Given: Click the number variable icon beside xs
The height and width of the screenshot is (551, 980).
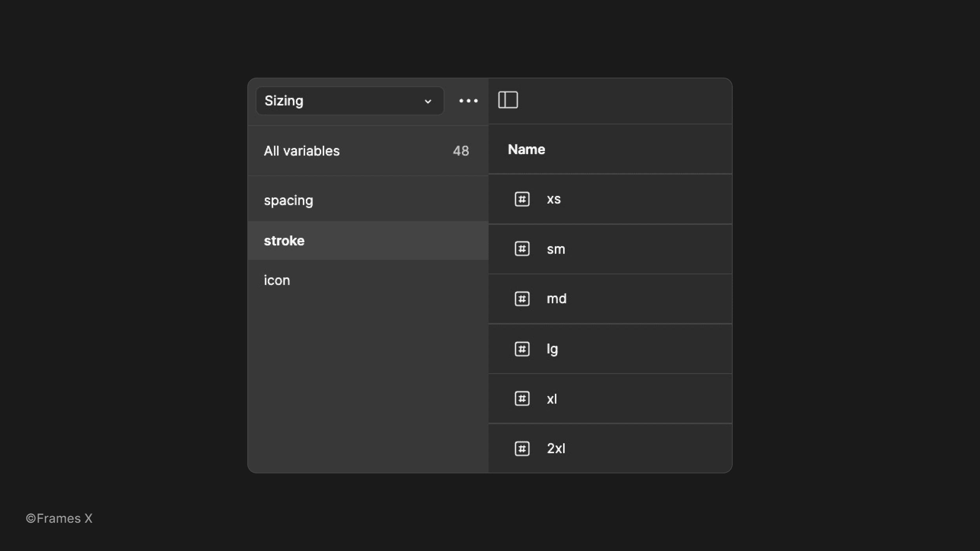Looking at the screenshot, I should click(x=522, y=199).
